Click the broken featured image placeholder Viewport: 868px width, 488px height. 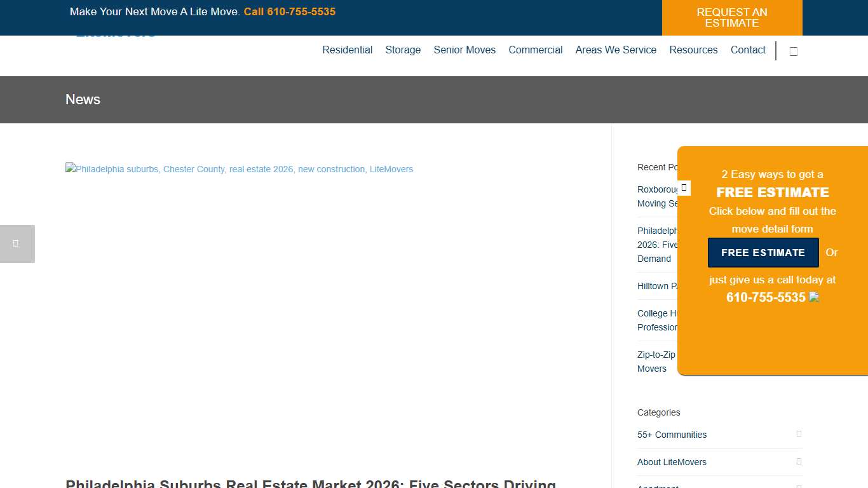[239, 169]
